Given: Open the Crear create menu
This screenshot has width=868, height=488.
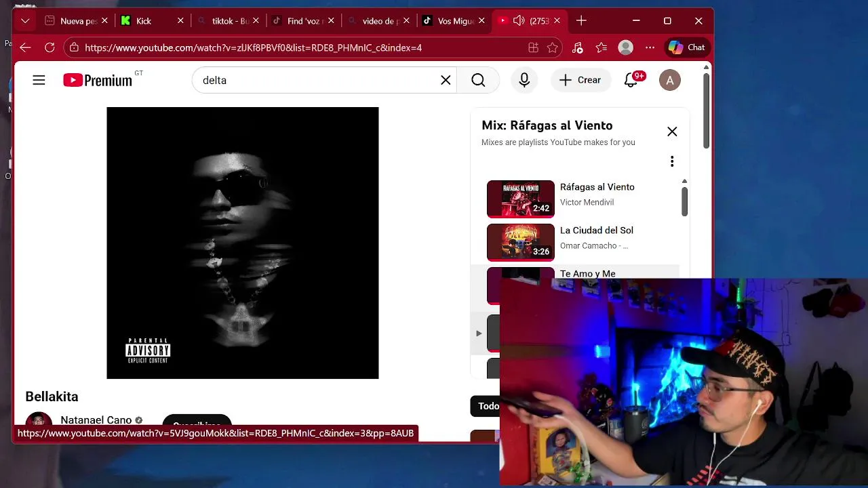Looking at the screenshot, I should pos(580,80).
